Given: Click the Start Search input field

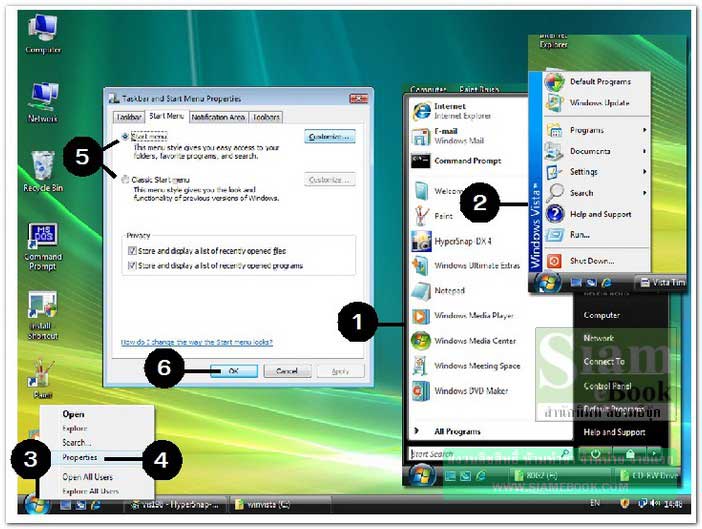Looking at the screenshot, I should (x=490, y=453).
